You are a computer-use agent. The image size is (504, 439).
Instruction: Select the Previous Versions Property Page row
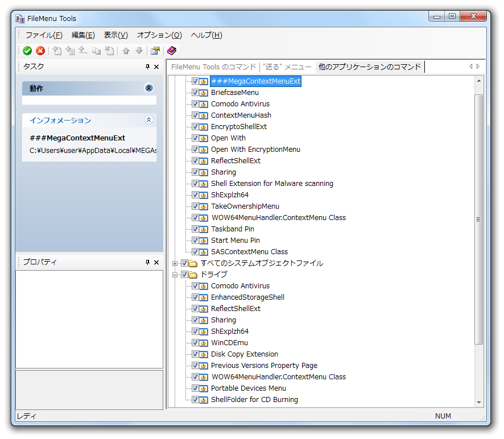[x=264, y=366]
